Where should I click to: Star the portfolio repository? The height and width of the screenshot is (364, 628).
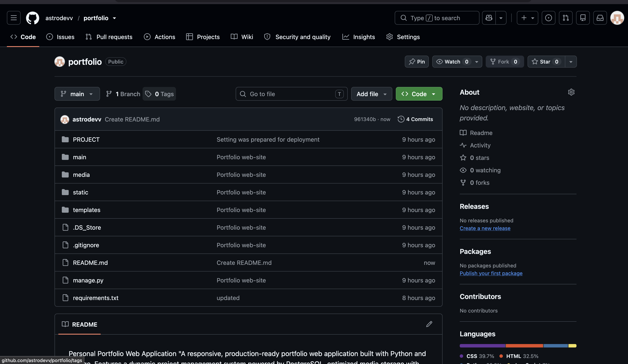click(x=546, y=62)
